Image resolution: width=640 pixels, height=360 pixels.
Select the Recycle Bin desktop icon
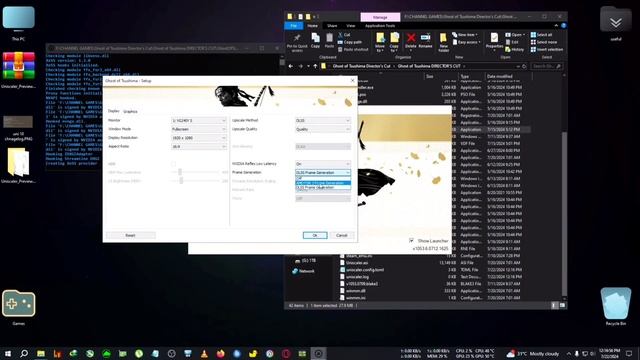[616, 307]
